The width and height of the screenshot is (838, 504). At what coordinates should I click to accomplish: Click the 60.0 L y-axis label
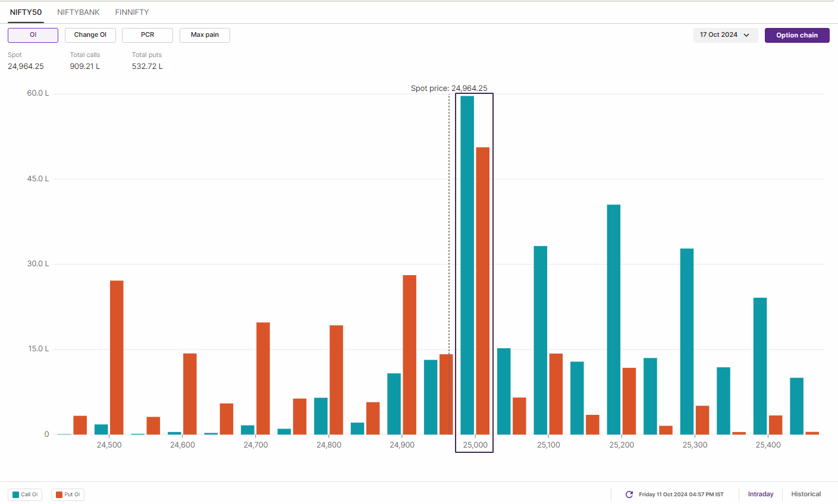(38, 93)
